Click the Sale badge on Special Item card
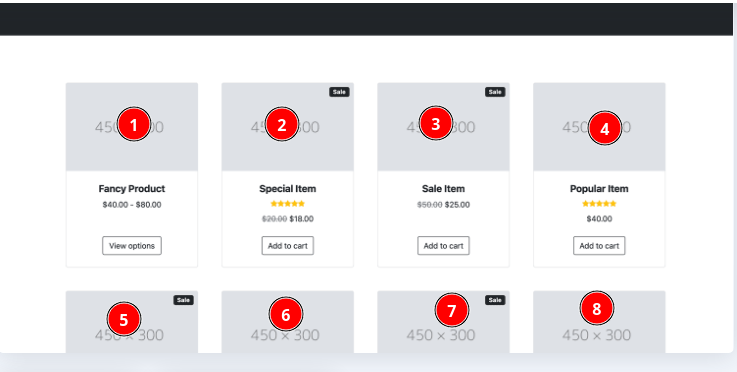737x372 pixels. coord(339,92)
